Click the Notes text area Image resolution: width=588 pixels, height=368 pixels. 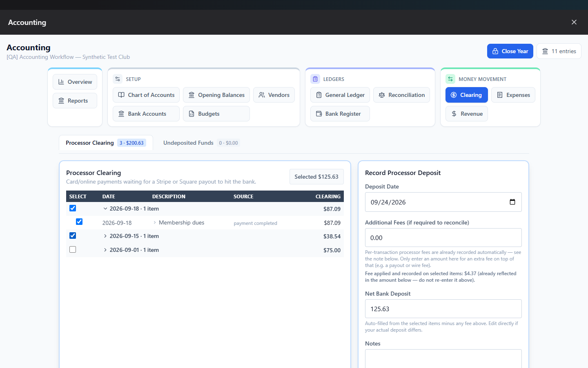[443, 359]
